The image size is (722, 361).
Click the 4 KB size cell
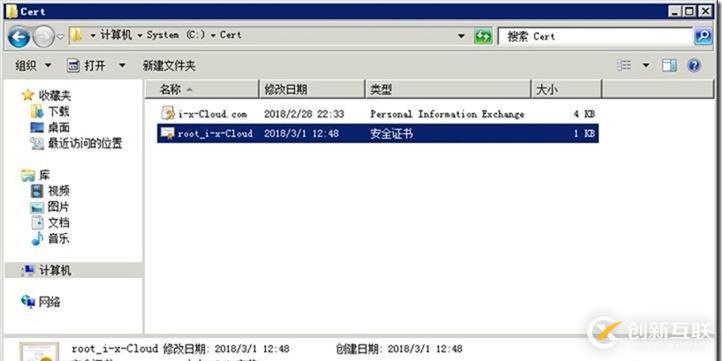(584, 114)
